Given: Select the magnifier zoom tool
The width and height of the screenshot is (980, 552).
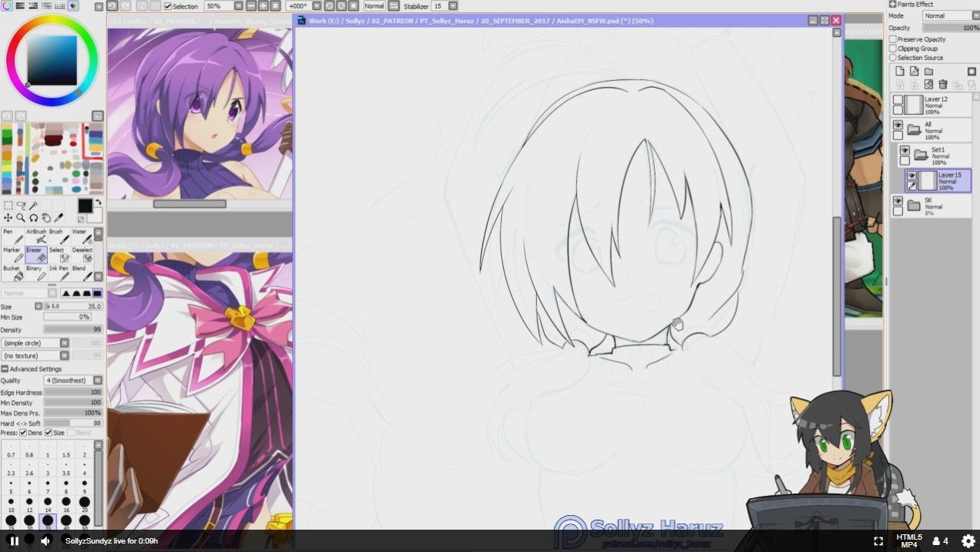Looking at the screenshot, I should [21, 218].
